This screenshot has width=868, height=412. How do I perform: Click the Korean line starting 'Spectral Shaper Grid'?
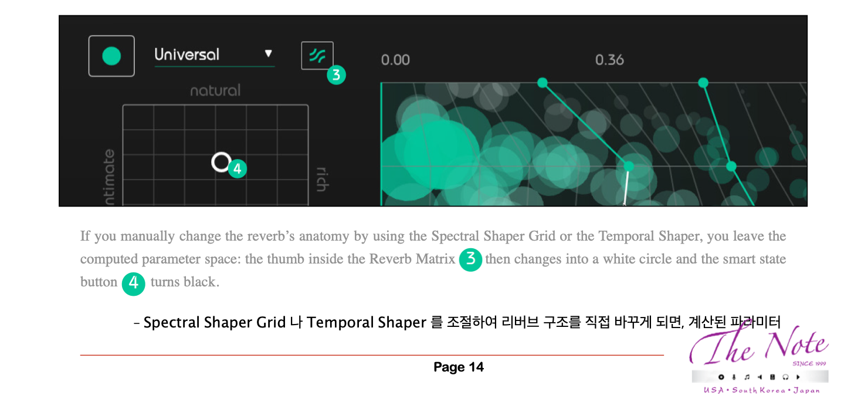tap(457, 322)
